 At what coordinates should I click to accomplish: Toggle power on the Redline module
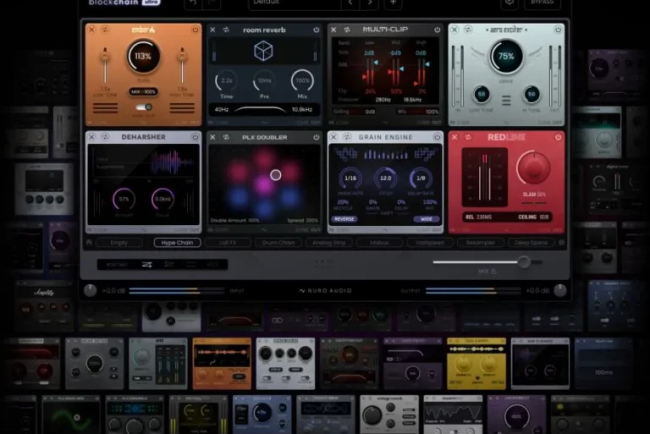click(x=558, y=137)
